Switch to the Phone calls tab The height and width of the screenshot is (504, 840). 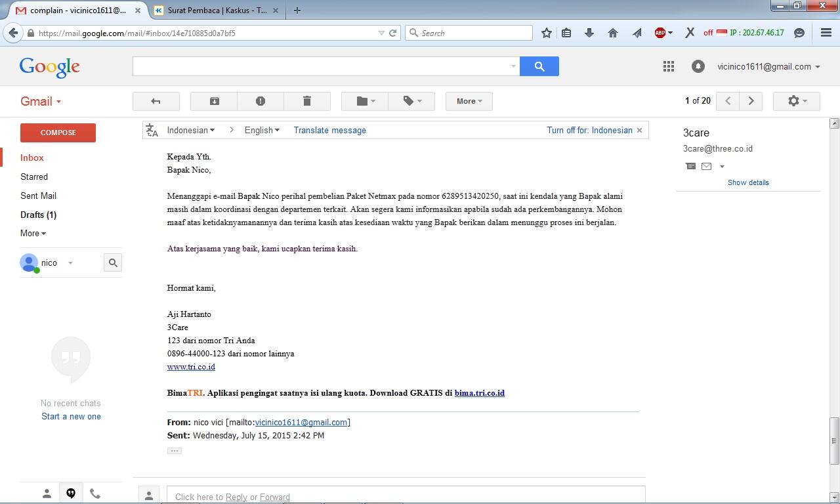(95, 493)
